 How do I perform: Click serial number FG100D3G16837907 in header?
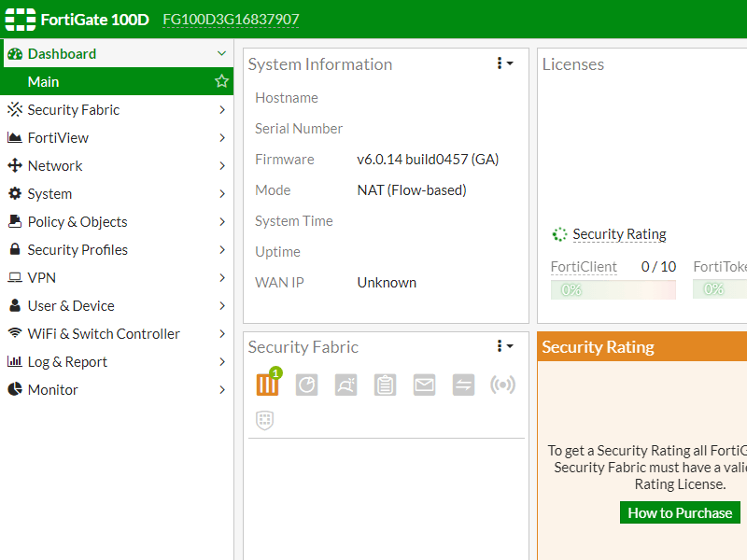[x=231, y=20]
